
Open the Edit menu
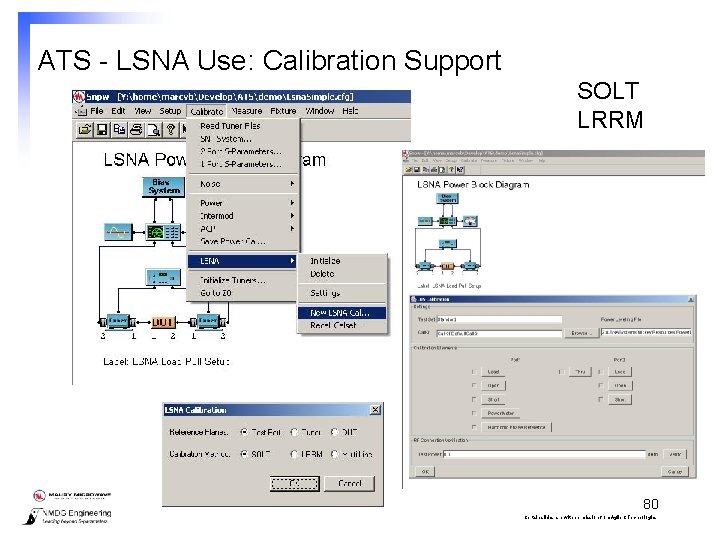118,111
